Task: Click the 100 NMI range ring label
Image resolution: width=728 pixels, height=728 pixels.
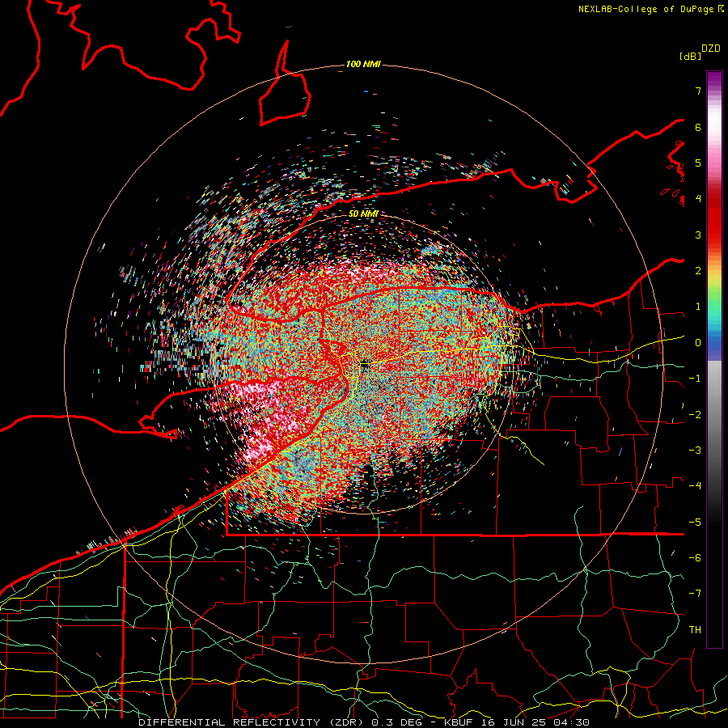Action: tap(363, 64)
